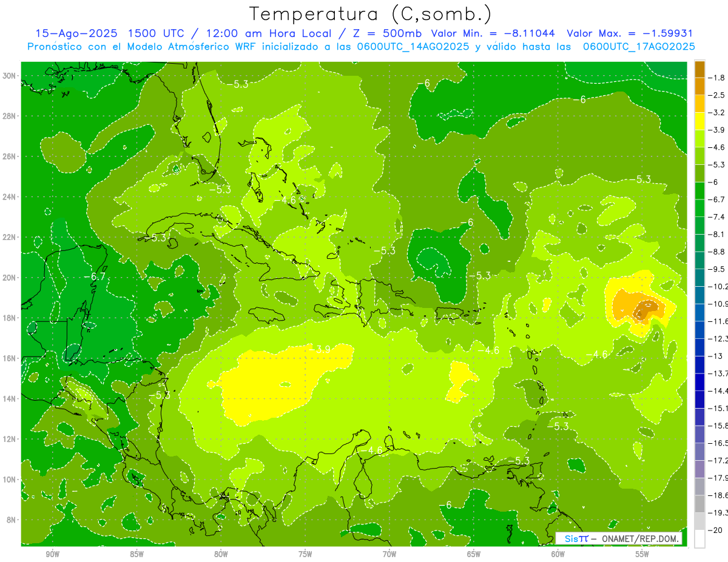This screenshot has width=728, height=562.
Task: Click the "70W" longitude axis label
Action: click(389, 554)
